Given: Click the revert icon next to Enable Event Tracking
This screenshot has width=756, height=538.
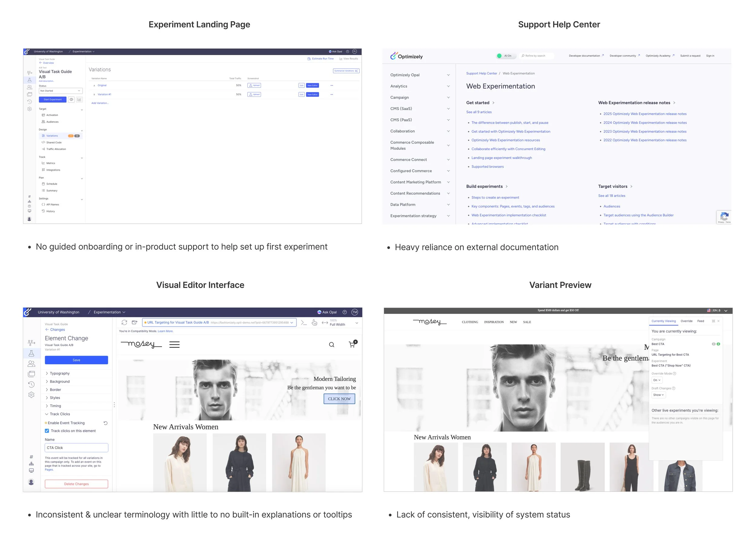Looking at the screenshot, I should coord(105,423).
